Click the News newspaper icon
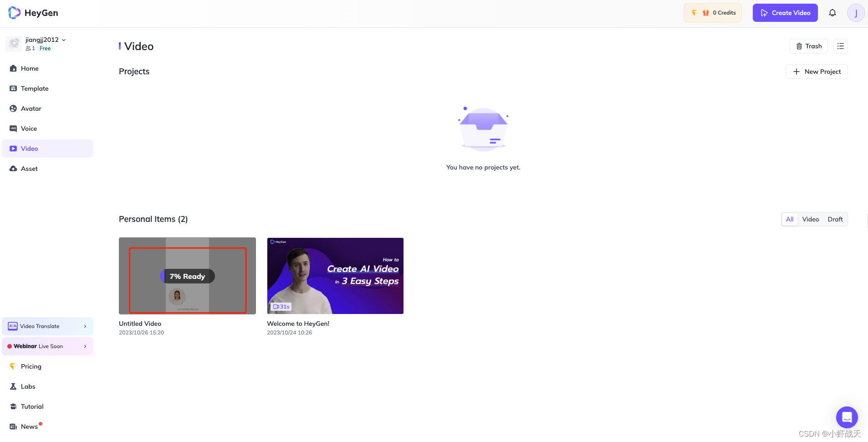868x442 pixels. pyautogui.click(x=13, y=427)
